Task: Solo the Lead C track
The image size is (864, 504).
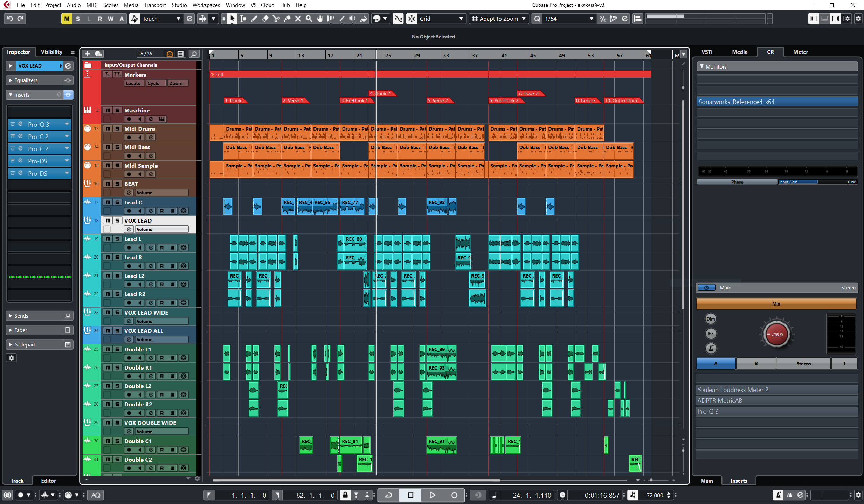Action: [117, 202]
